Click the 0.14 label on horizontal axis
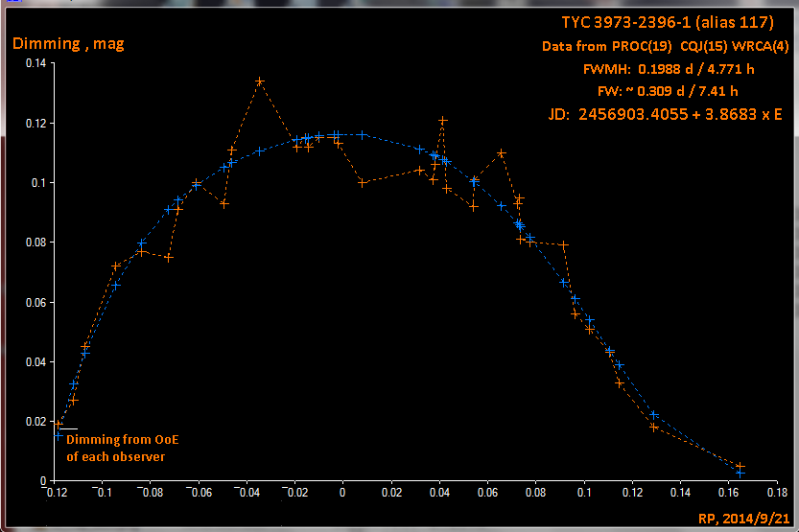 point(681,493)
